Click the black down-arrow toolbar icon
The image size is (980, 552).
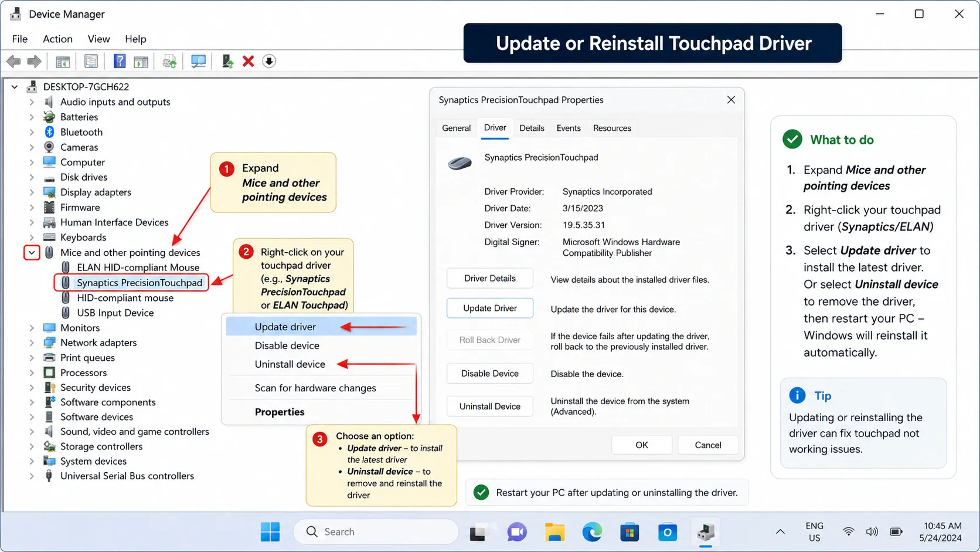[269, 61]
